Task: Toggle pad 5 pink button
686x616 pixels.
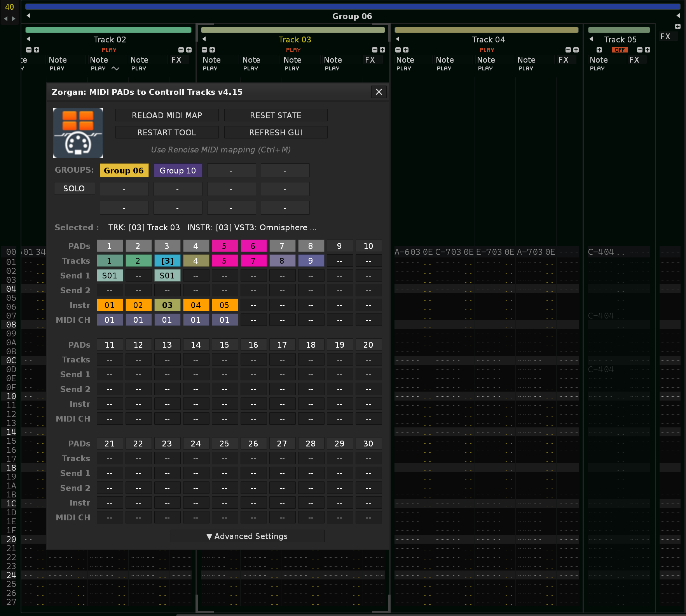Action: click(x=225, y=246)
